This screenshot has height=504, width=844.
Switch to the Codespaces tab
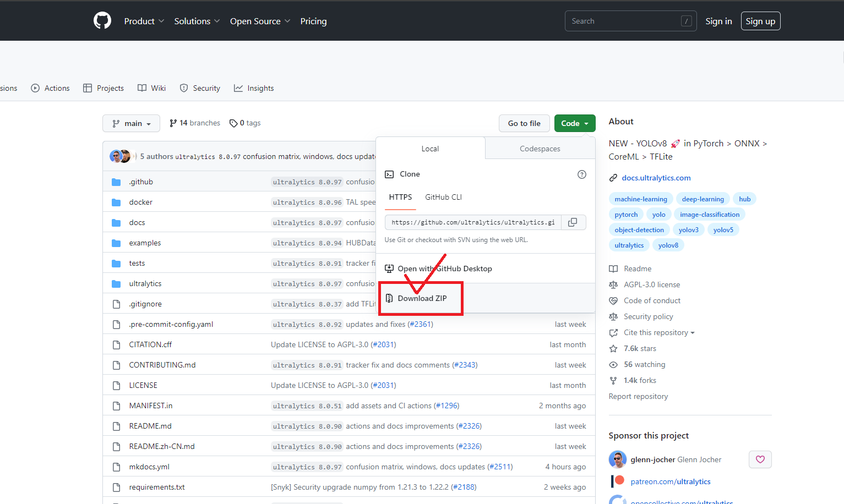point(540,149)
